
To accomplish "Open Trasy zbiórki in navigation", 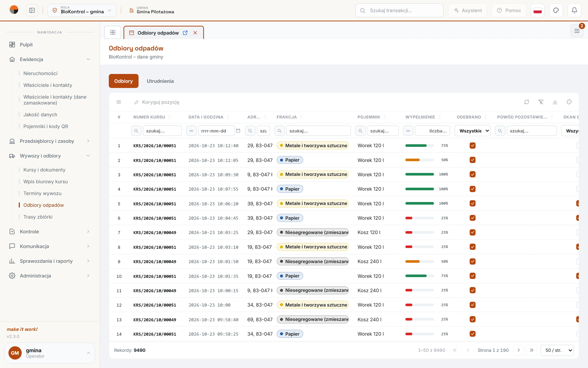I will (38, 217).
